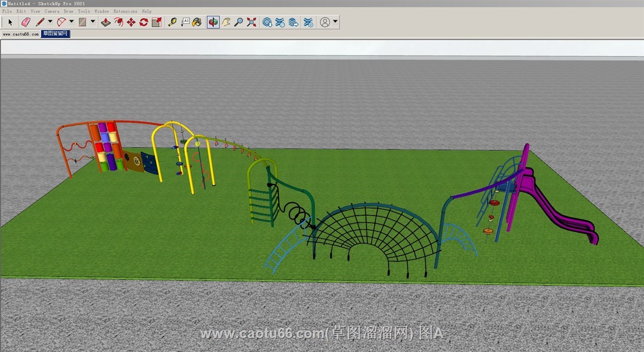This screenshot has height=352, width=644.
Task: Open the View menu
Action: [35, 11]
